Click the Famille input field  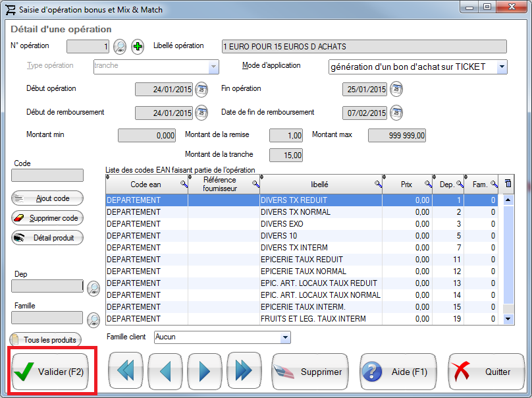pyautogui.click(x=47, y=318)
